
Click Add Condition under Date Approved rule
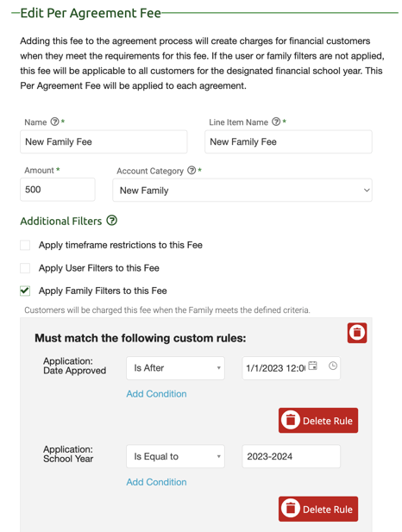point(156,394)
